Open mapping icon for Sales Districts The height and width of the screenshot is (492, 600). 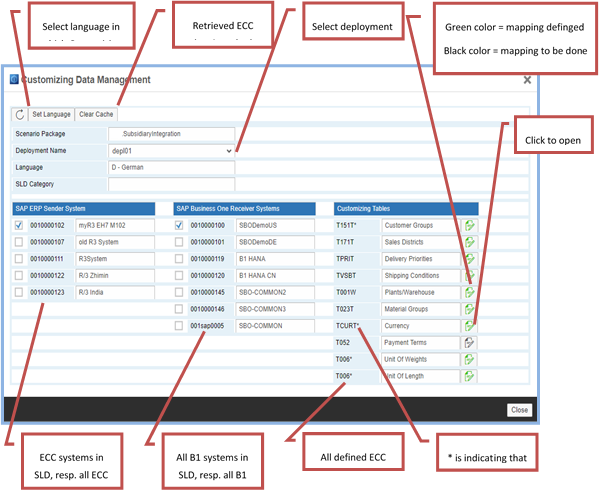tap(470, 242)
